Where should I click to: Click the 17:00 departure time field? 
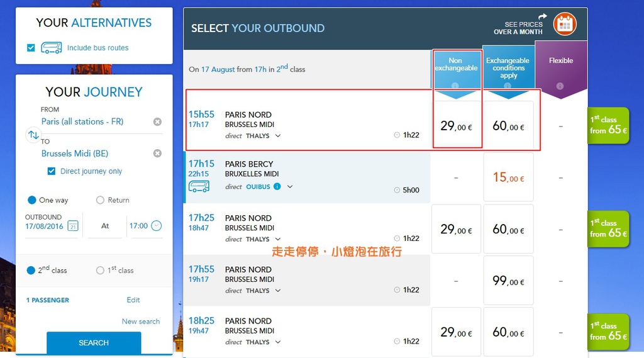138,226
